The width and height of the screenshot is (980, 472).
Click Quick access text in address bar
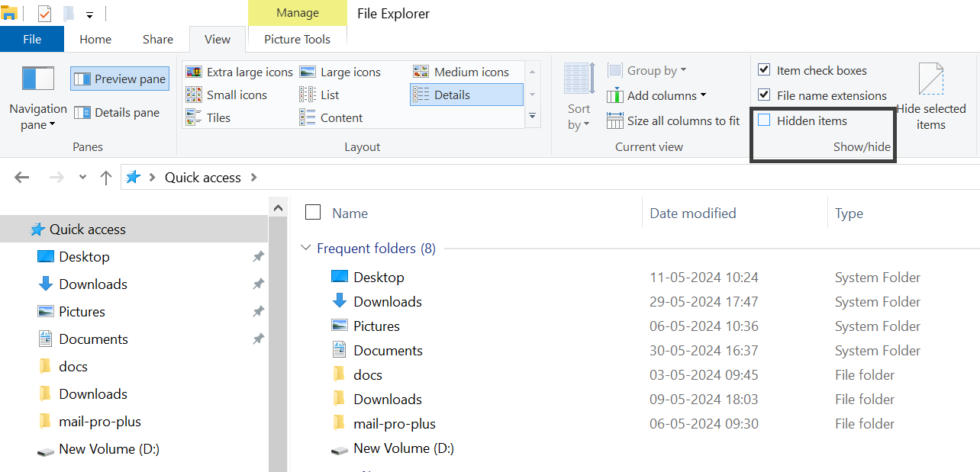pos(203,178)
